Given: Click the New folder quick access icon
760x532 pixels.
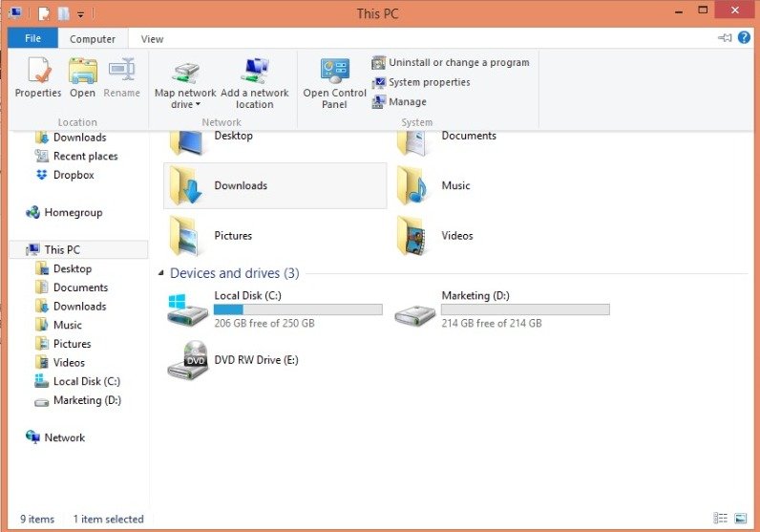Looking at the screenshot, I should tap(64, 13).
